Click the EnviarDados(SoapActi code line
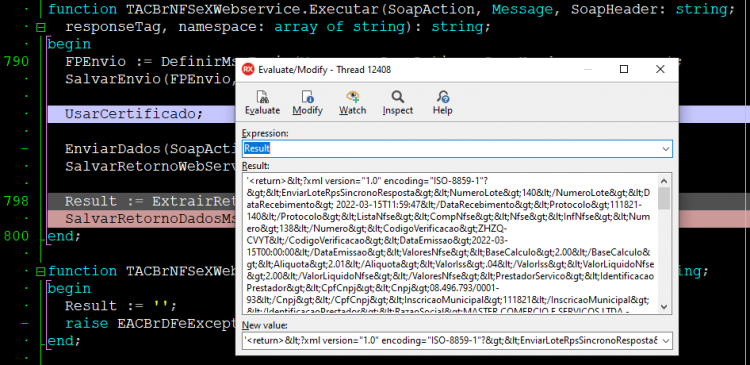This screenshot has width=750, height=365. tap(151, 149)
